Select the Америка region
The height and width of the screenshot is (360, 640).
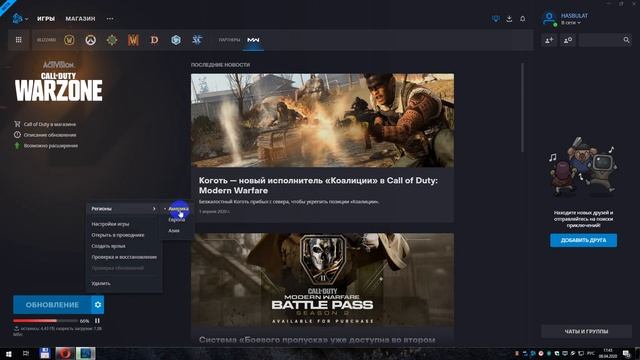(178, 209)
